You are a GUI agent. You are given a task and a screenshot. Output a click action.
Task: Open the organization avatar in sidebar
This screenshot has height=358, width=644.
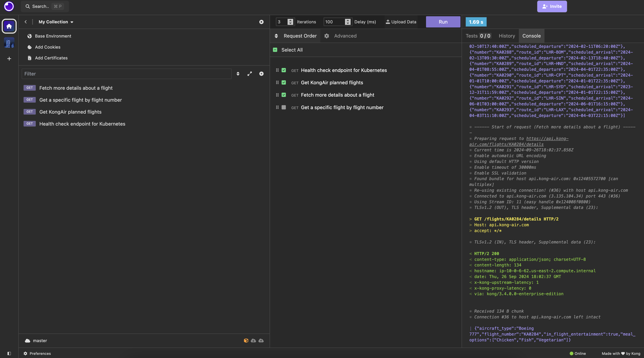pyautogui.click(x=9, y=43)
